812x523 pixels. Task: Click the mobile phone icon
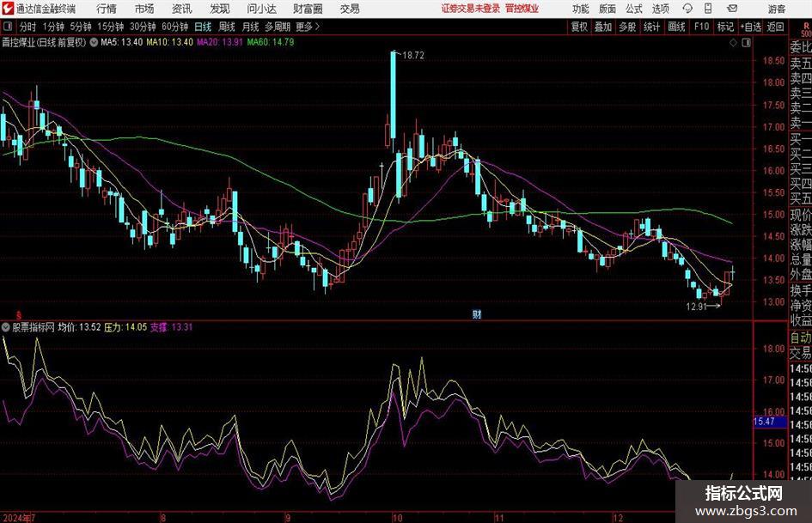pyautogui.click(x=708, y=9)
